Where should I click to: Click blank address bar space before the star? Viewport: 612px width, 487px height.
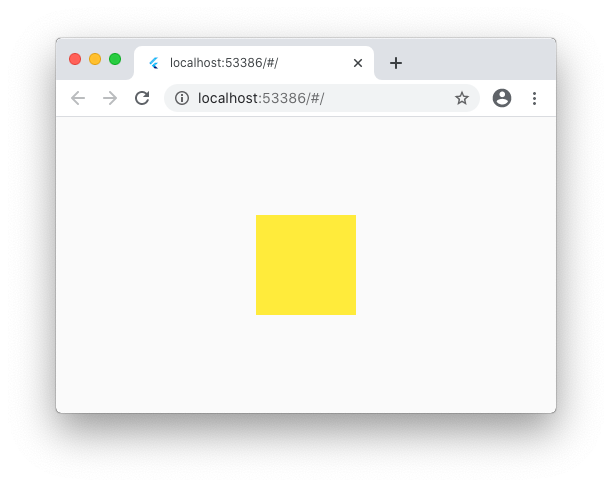[x=386, y=98]
